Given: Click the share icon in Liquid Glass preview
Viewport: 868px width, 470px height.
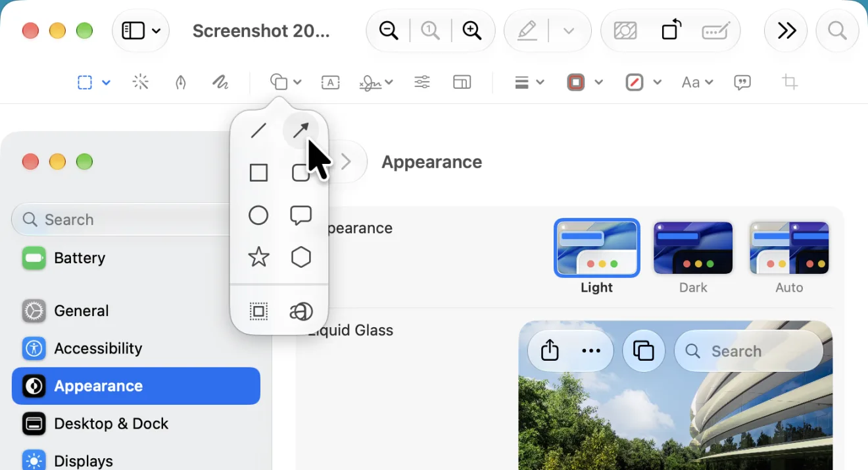Looking at the screenshot, I should [x=550, y=350].
